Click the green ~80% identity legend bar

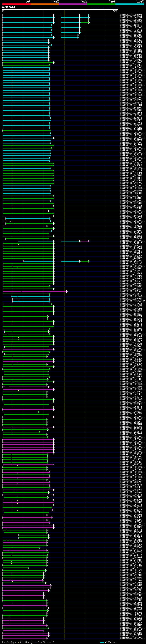101,4
